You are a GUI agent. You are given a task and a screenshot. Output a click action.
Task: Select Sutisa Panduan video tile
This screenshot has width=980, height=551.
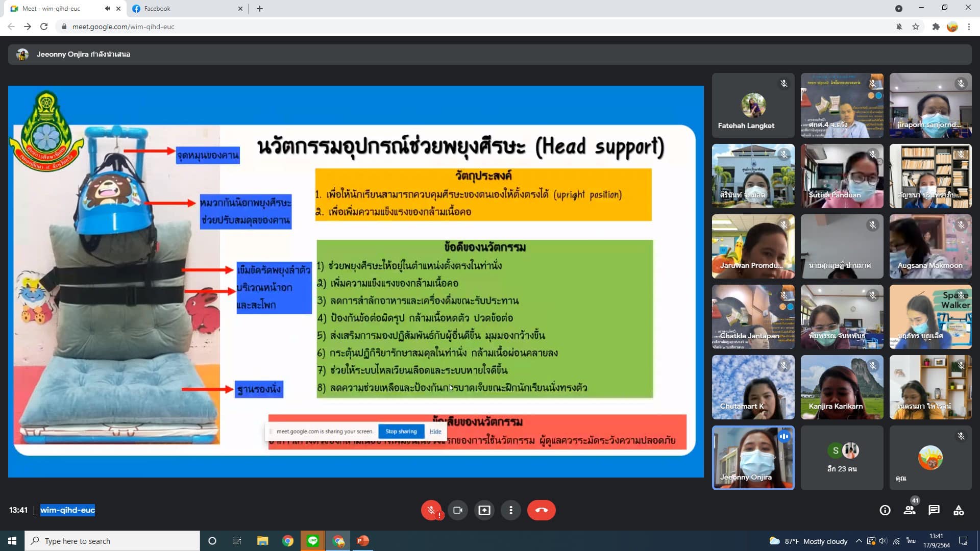pos(842,176)
